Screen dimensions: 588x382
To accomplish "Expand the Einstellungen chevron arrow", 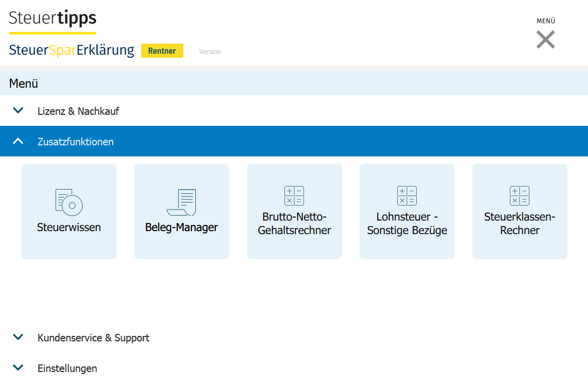I will pos(18,368).
